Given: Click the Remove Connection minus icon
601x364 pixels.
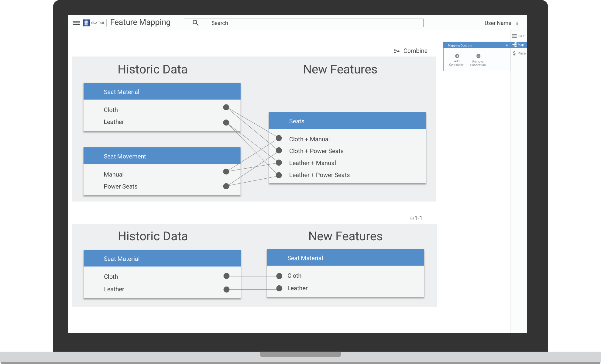Looking at the screenshot, I should [478, 56].
